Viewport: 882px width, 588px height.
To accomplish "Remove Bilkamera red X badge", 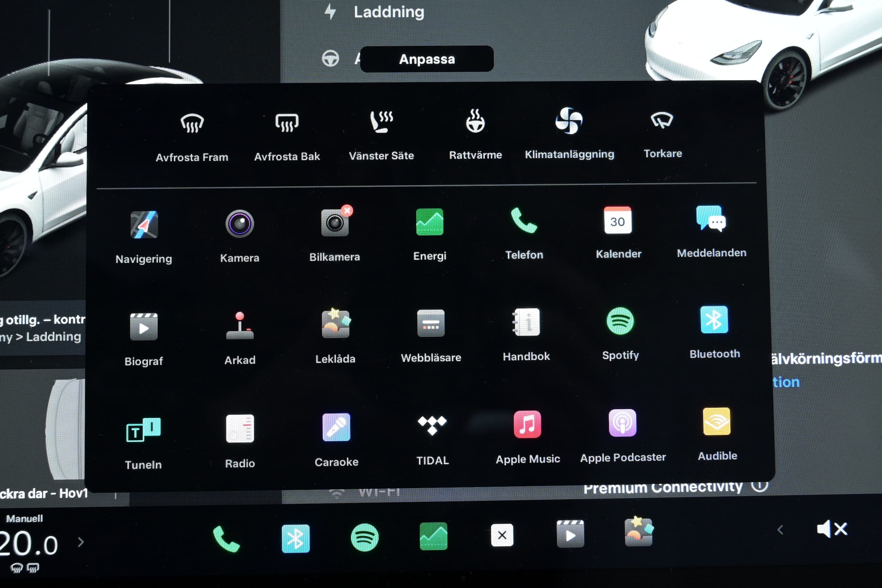I will click(x=347, y=211).
